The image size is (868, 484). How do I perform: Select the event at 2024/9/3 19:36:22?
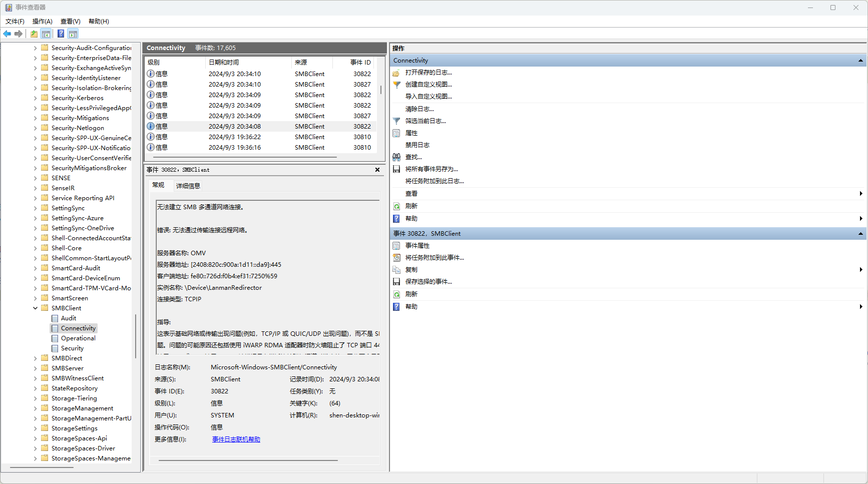(260, 137)
